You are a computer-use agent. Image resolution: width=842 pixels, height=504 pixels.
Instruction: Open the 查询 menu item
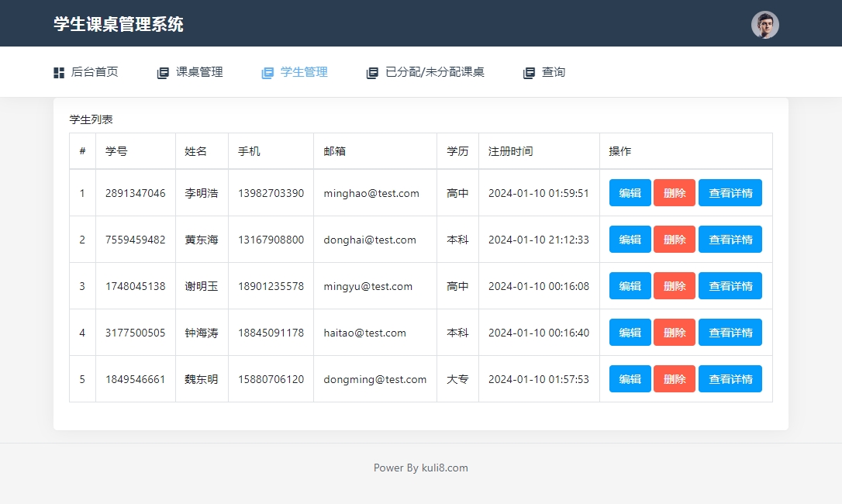553,72
